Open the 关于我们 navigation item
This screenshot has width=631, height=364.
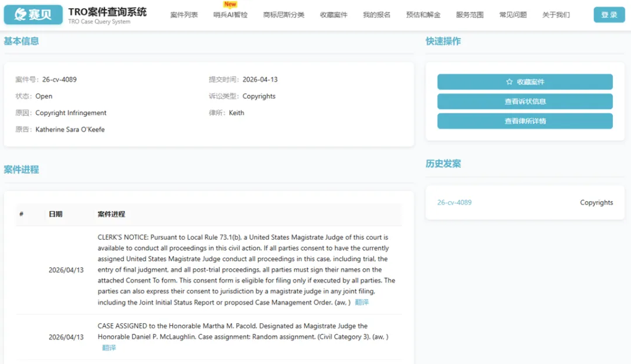tap(556, 15)
